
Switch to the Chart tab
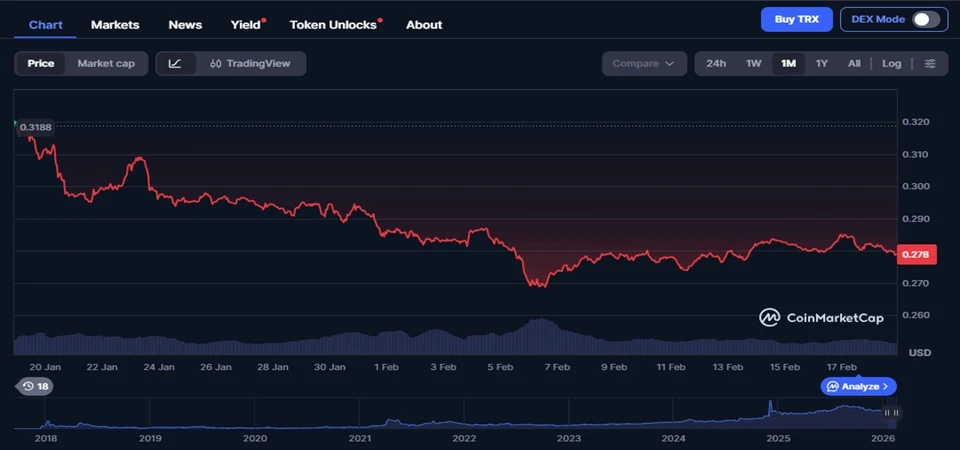point(45,25)
